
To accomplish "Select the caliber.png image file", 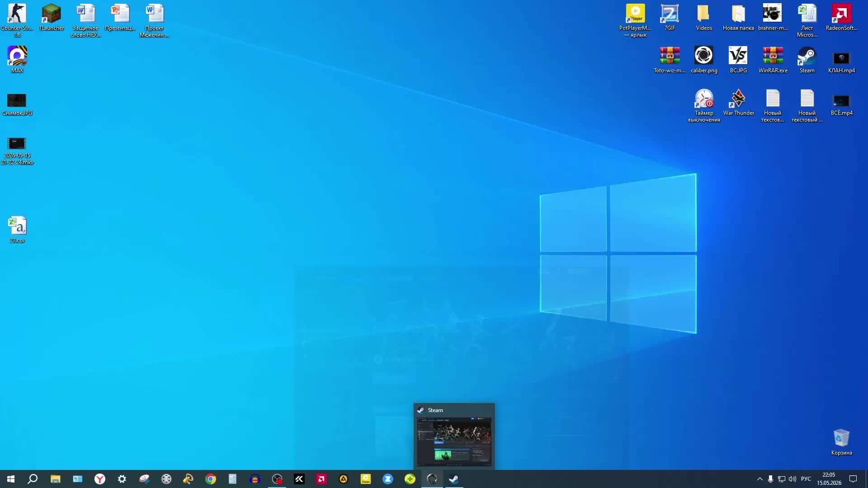I will coord(704,60).
